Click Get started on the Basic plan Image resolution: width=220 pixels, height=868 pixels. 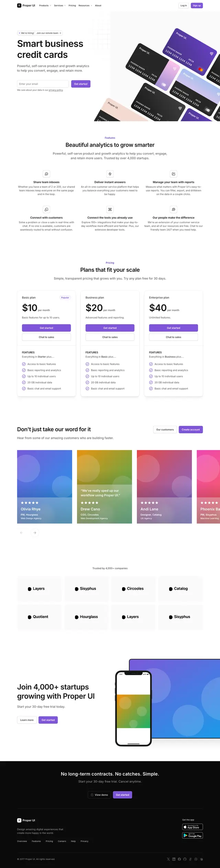coord(46,328)
